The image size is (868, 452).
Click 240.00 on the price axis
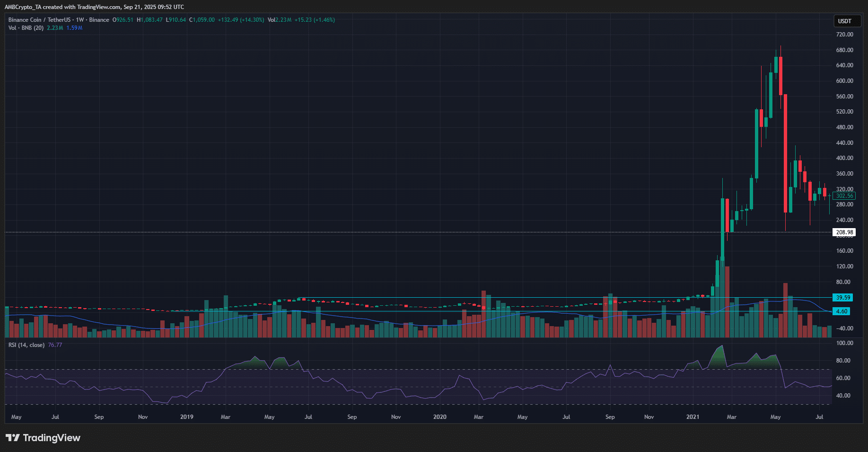pyautogui.click(x=844, y=220)
